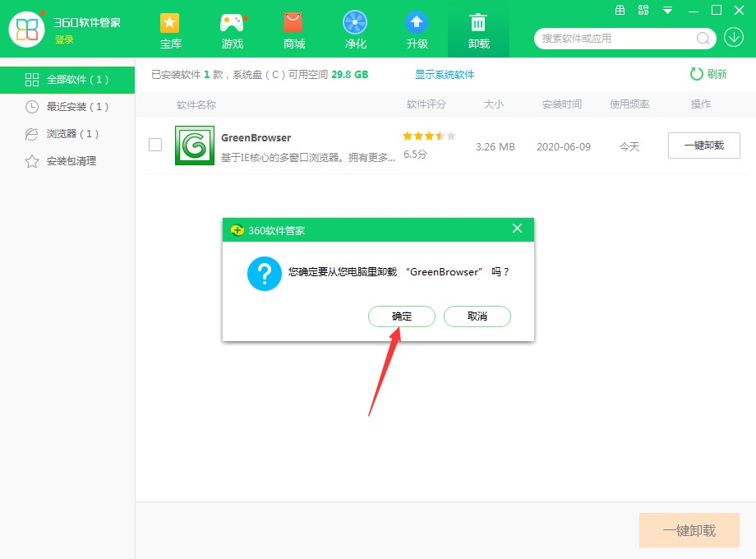Image resolution: width=756 pixels, height=559 pixels.
Task: Switch to the 卸载 uninstall tab
Action: click(x=478, y=29)
